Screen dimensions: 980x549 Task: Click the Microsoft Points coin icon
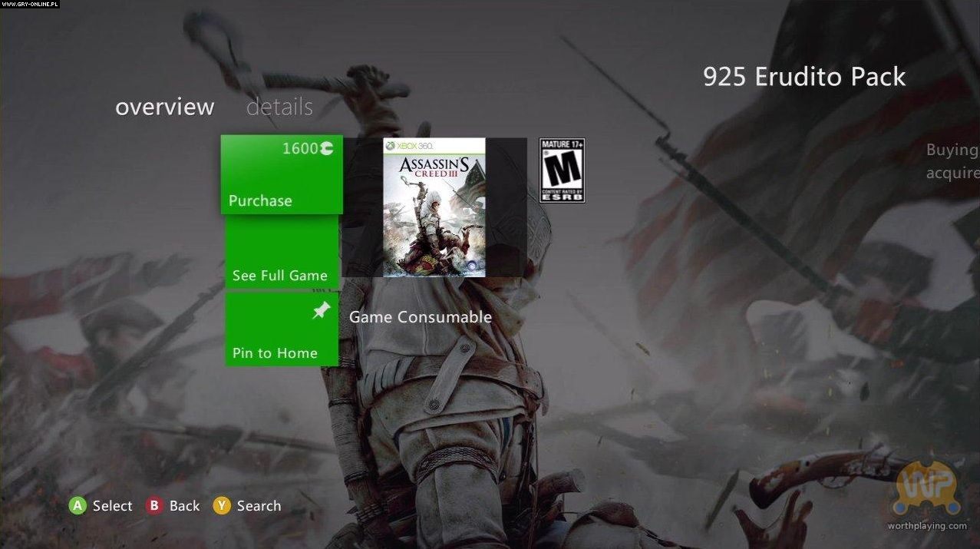327,148
